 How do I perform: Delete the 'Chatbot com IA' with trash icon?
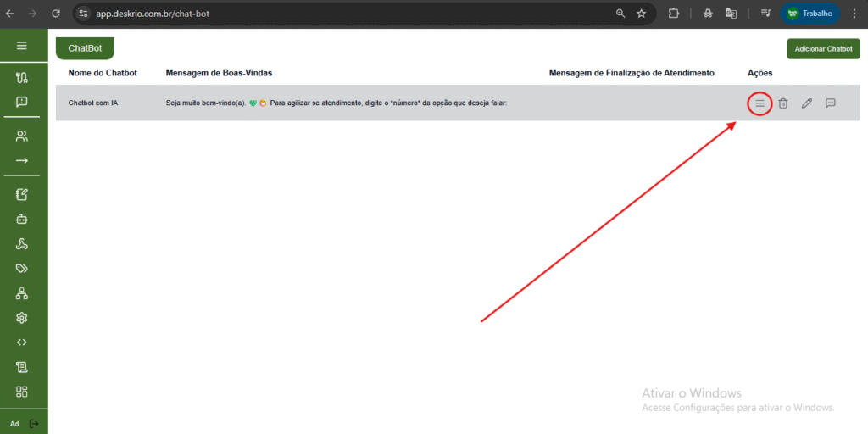coord(783,103)
